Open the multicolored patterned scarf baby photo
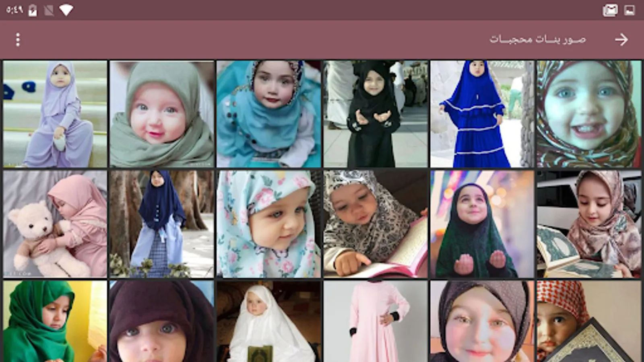644x362 pixels. click(x=589, y=114)
